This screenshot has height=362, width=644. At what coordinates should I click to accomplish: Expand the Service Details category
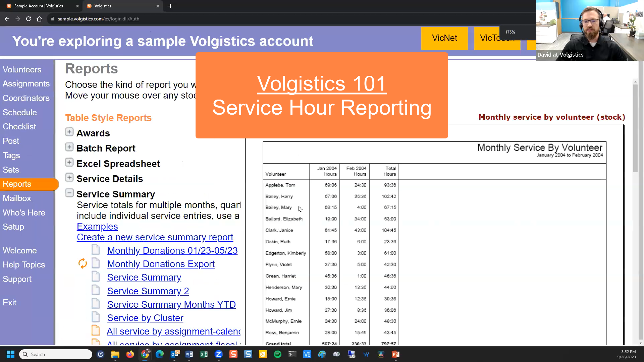coord(69,178)
